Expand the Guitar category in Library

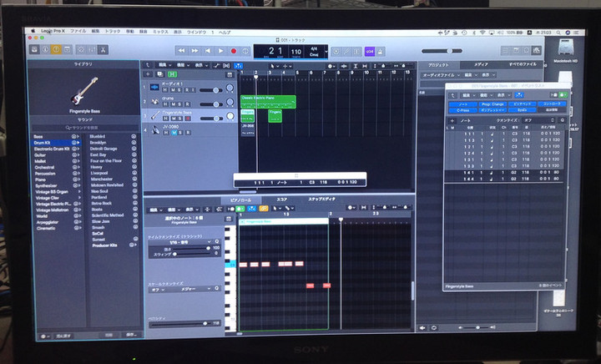[x=40, y=154]
